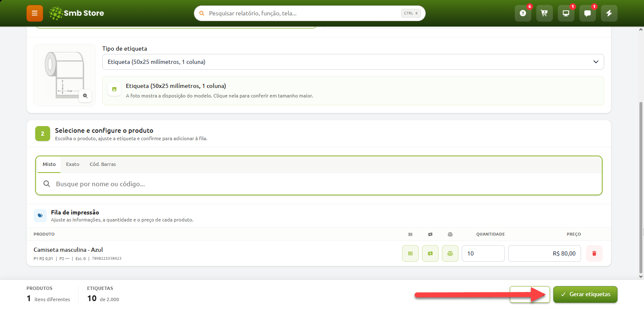
Task: Click the quantity field showing 10
Action: coord(483,253)
